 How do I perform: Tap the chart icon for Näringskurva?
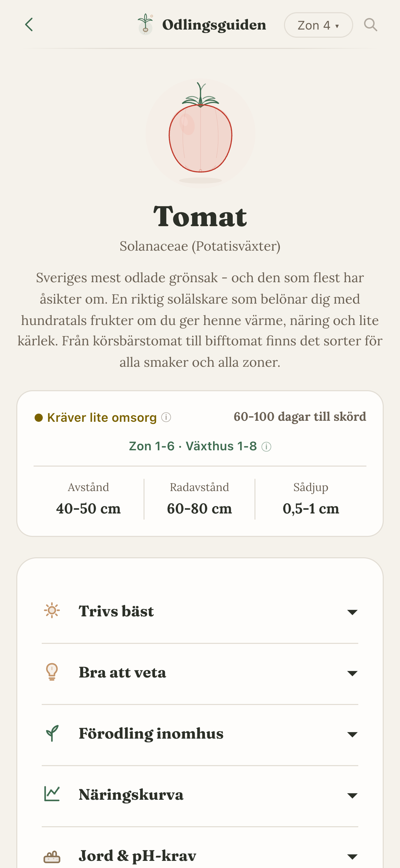click(52, 794)
